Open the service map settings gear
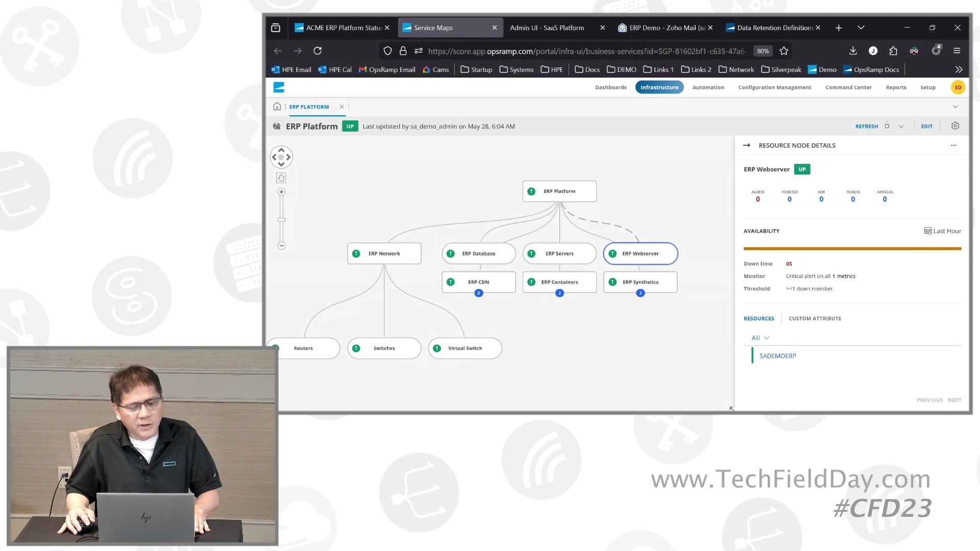This screenshot has height=551, width=980. [955, 126]
